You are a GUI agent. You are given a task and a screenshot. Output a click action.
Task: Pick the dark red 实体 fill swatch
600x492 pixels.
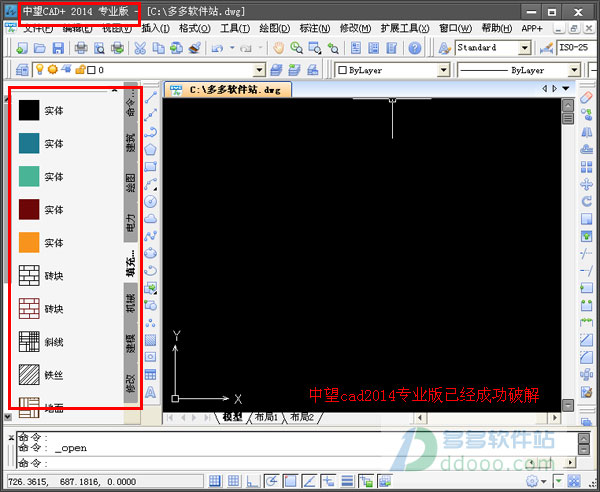pos(29,209)
